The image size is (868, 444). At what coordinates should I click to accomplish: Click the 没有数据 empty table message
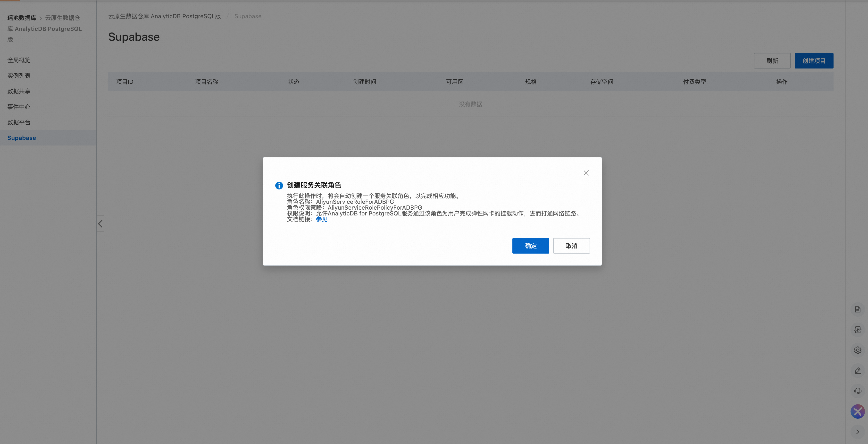coord(470,104)
